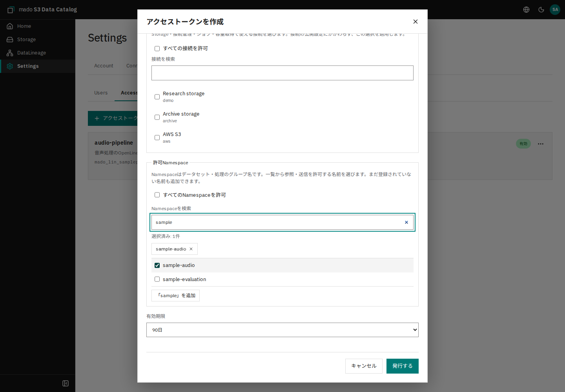This screenshot has height=392, width=565.
Task: Check the sample-evaluation namespace
Action: [x=157, y=279]
